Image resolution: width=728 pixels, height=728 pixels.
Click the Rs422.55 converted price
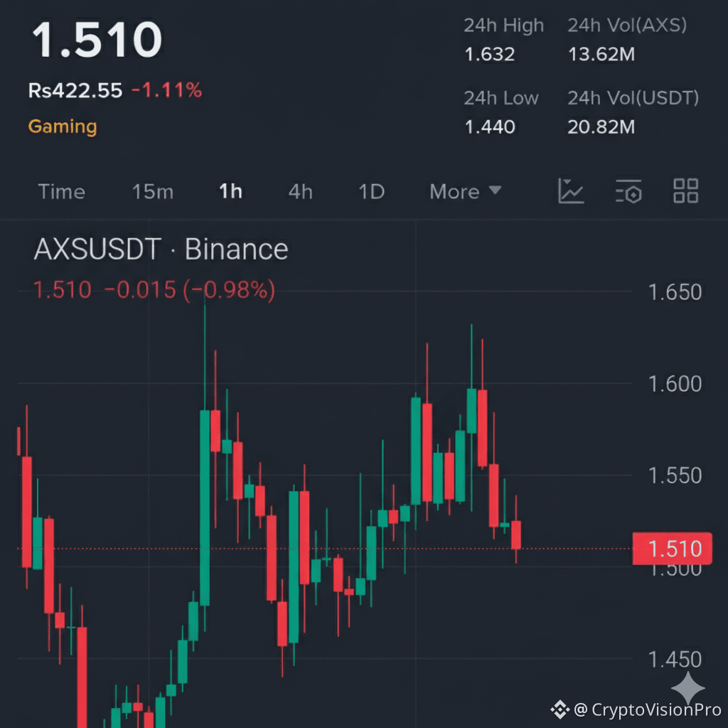tap(75, 90)
